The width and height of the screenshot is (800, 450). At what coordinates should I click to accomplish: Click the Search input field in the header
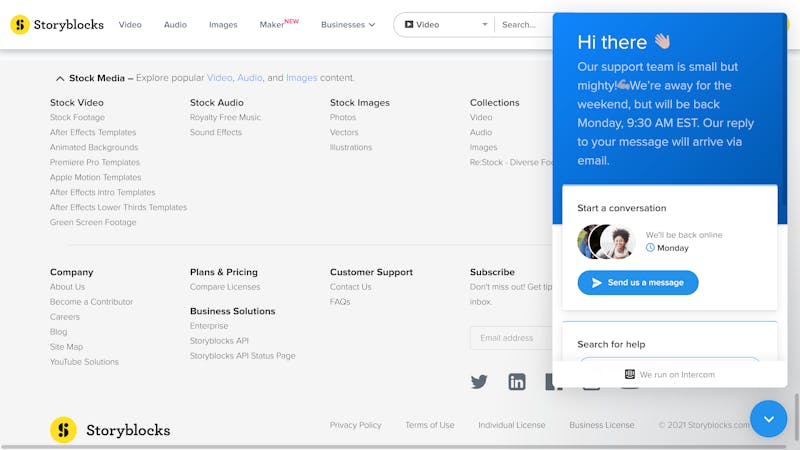(x=524, y=24)
